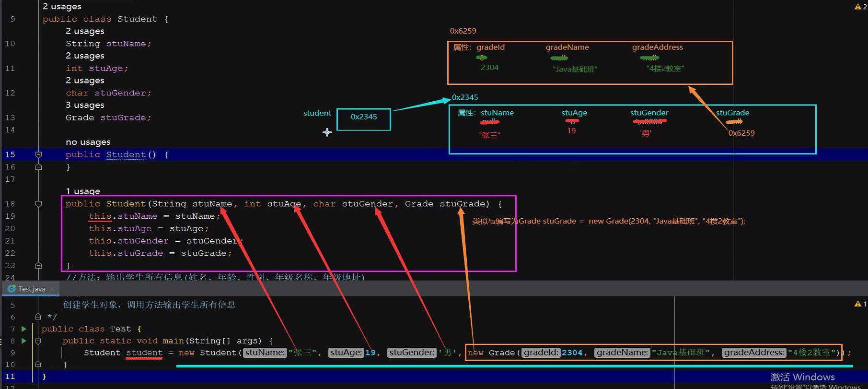Click line number 9 in Test.java gutter
Image resolution: width=868 pixels, height=389 pixels.
tap(12, 353)
